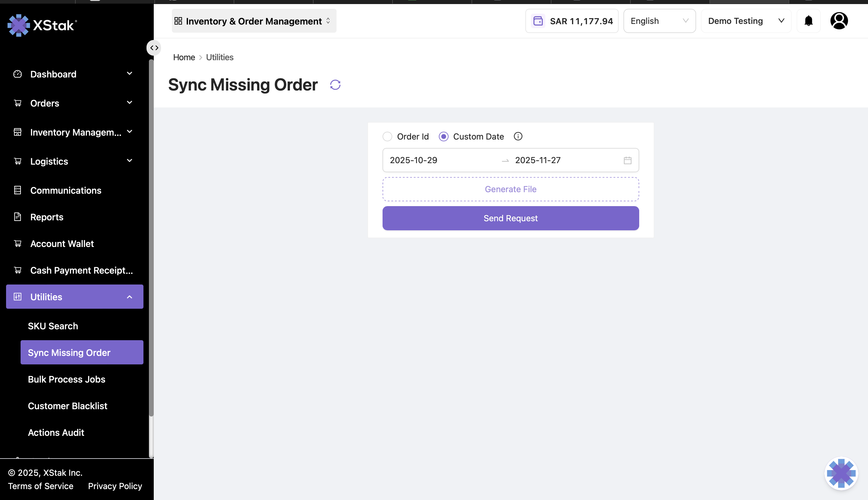Click the wallet balance icon
The width and height of the screenshot is (868, 500).
point(538,21)
